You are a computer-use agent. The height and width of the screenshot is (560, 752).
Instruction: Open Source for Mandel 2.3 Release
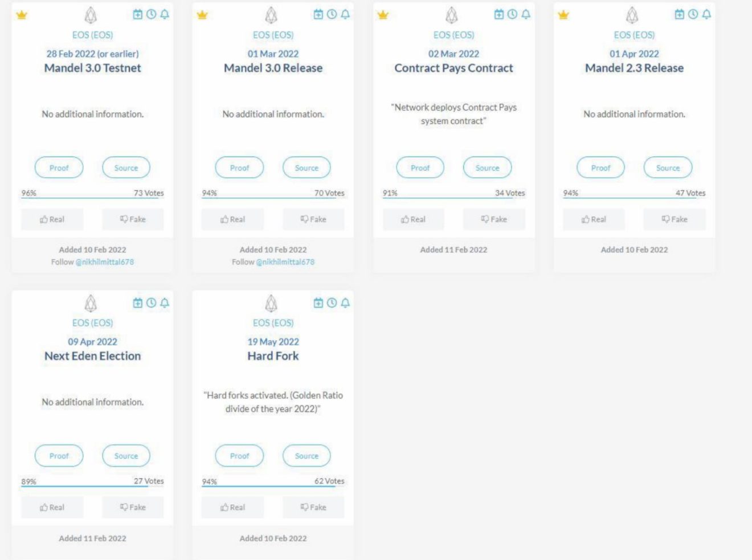click(x=668, y=167)
